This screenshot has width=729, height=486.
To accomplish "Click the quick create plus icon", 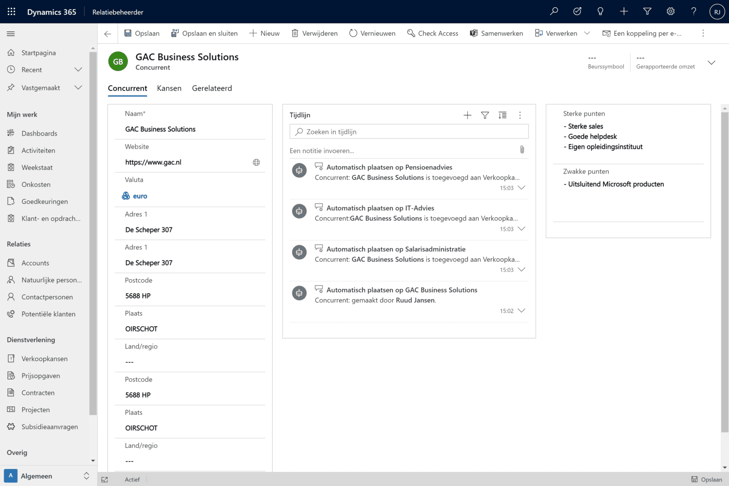I will click(x=623, y=12).
